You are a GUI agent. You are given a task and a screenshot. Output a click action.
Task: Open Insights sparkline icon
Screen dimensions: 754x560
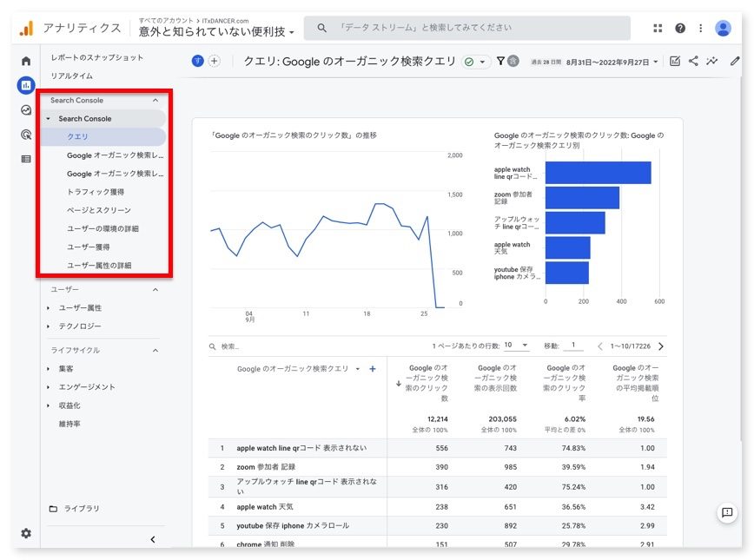coord(713,62)
